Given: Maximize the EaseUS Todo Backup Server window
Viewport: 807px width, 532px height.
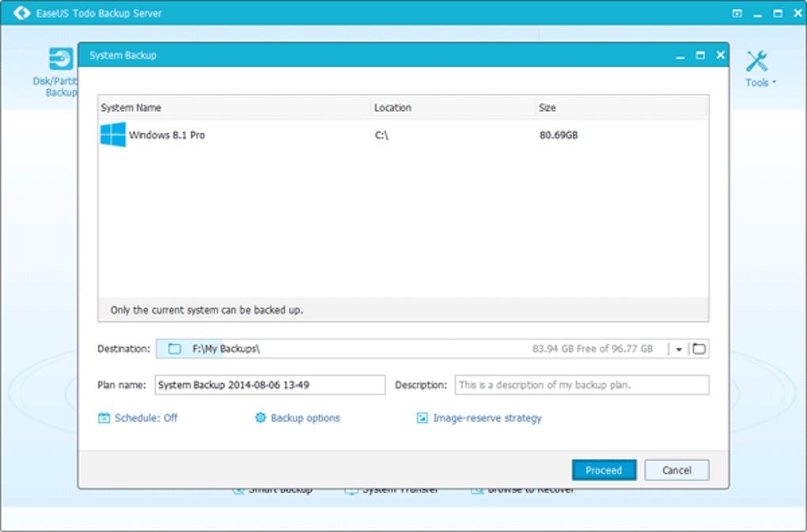Looking at the screenshot, I should (778, 13).
